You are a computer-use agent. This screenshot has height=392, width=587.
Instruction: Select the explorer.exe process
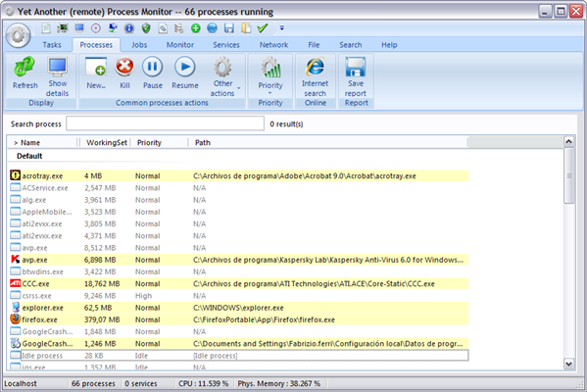pos(238,308)
